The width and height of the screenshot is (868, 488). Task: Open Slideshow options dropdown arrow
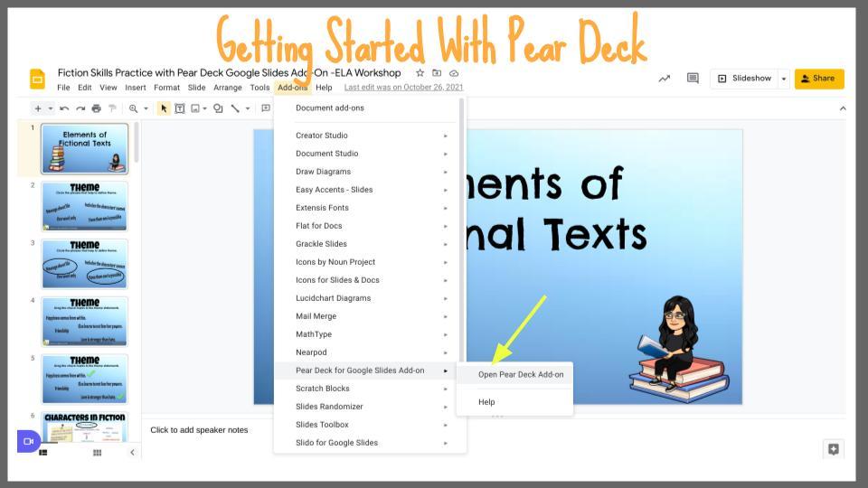[x=784, y=79]
